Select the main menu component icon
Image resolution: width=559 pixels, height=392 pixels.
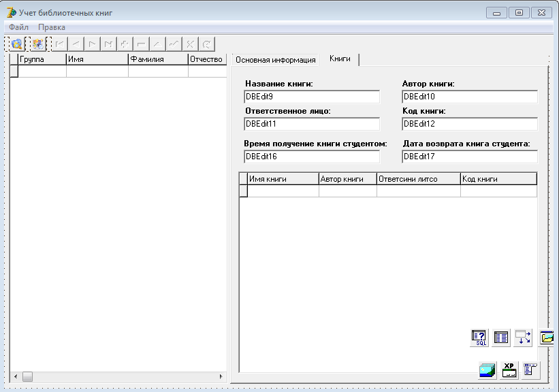tap(531, 370)
